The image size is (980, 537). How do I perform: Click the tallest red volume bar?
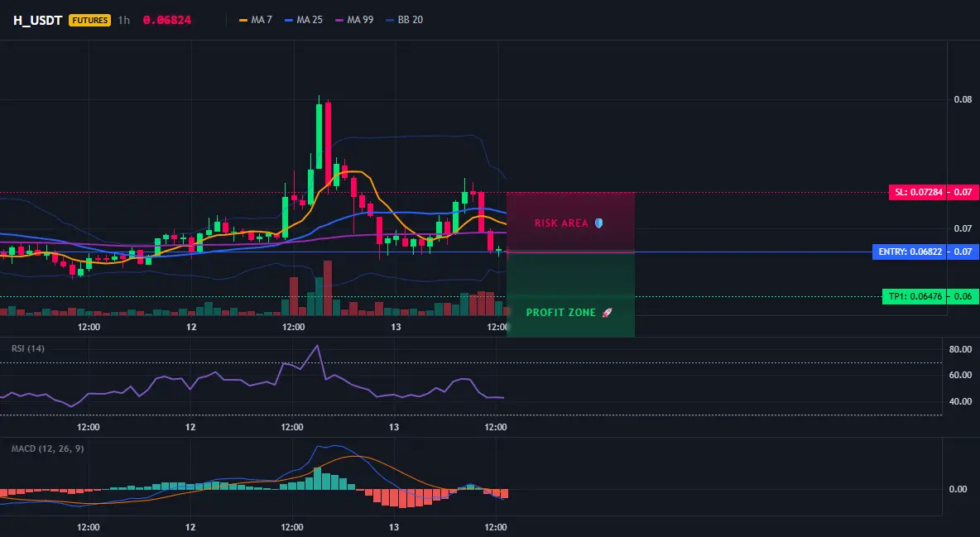coord(328,288)
